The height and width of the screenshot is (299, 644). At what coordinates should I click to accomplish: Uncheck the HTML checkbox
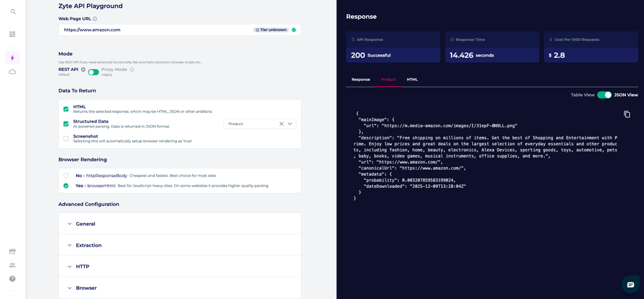65,109
